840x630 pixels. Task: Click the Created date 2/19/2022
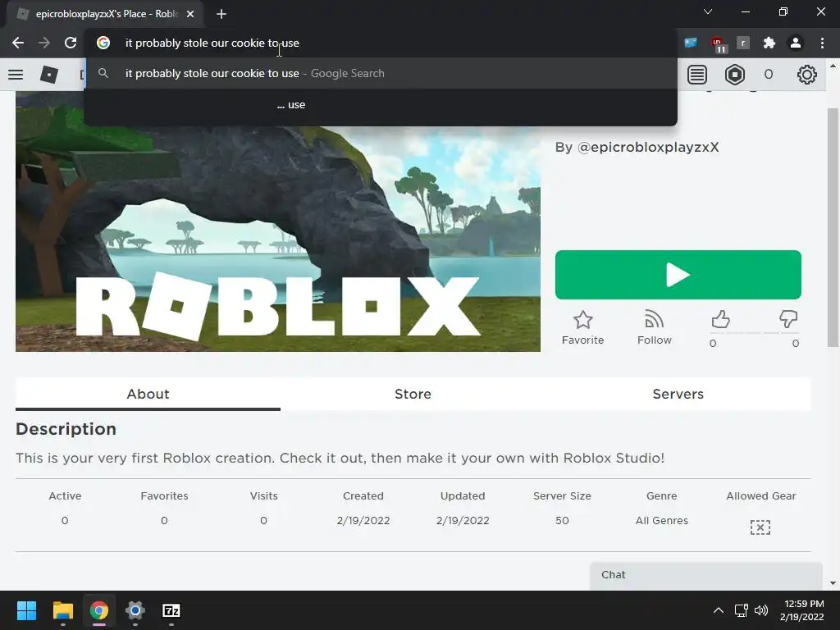[x=363, y=521]
